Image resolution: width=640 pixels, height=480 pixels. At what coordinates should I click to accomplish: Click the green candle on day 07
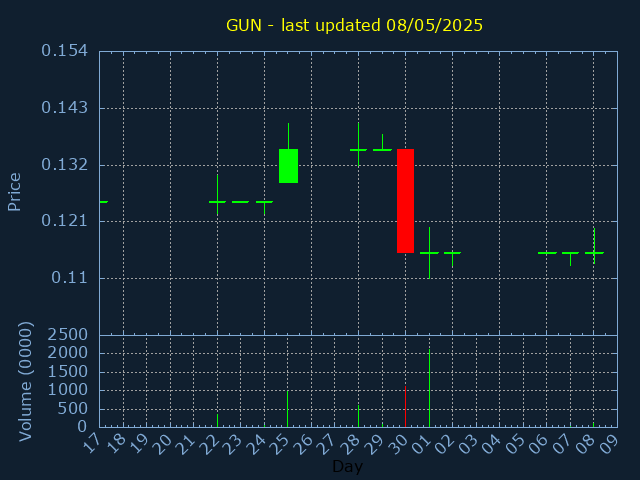[570, 254]
